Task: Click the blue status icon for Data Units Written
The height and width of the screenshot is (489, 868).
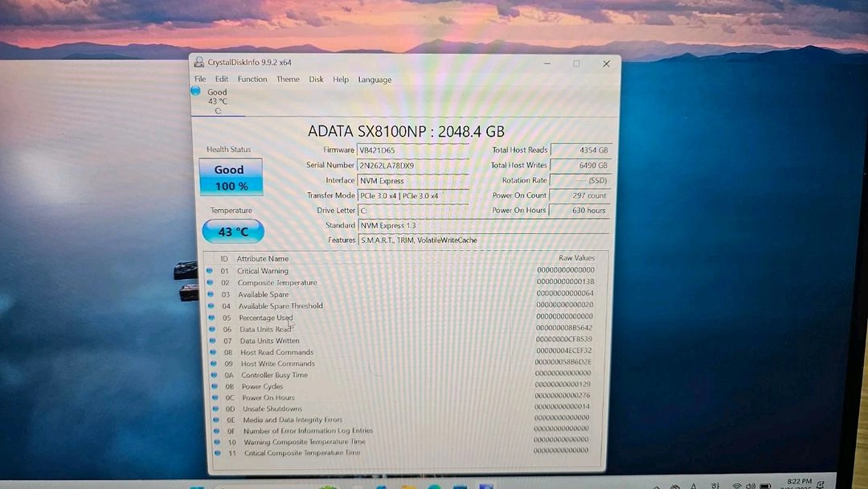Action: 212,340
